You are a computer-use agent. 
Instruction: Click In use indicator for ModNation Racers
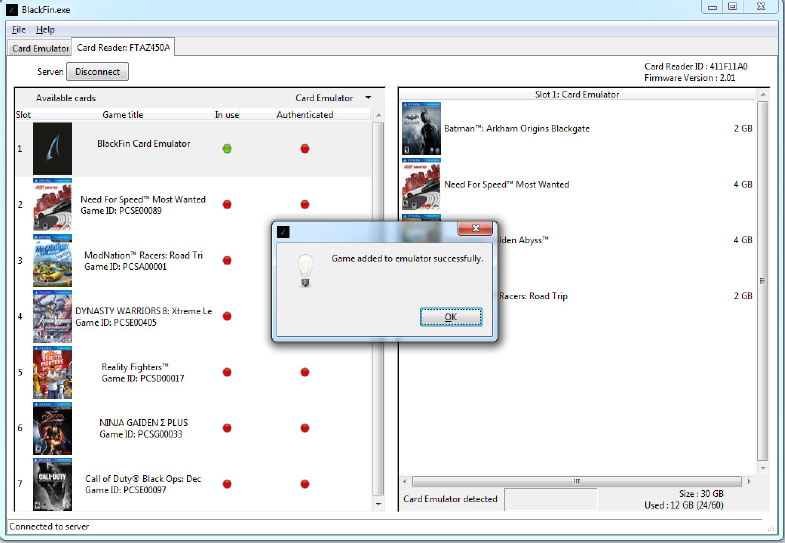click(x=227, y=260)
